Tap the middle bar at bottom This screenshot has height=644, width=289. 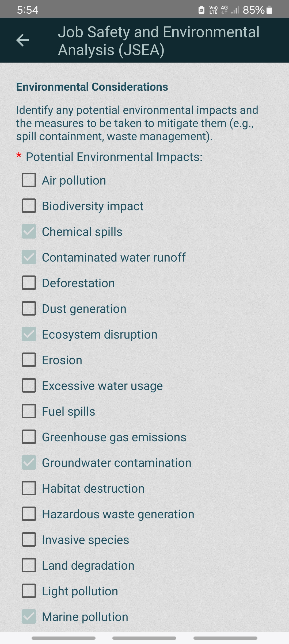click(x=144, y=638)
